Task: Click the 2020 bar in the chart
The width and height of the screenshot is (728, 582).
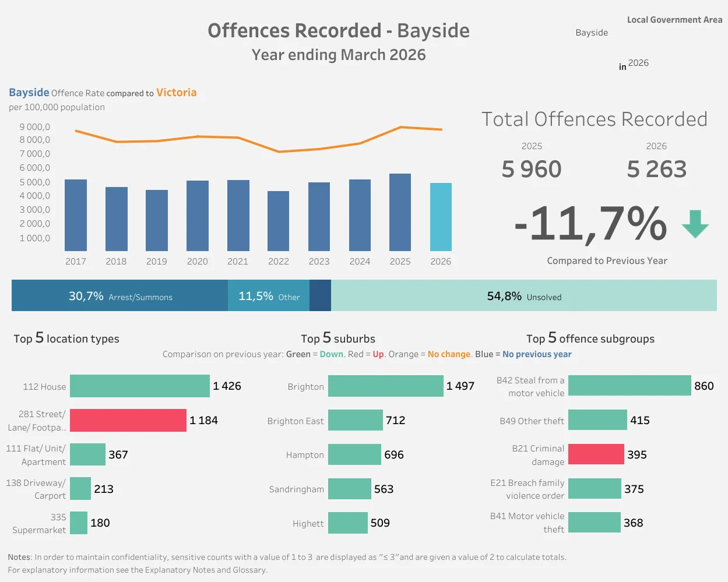Action: [x=198, y=216]
